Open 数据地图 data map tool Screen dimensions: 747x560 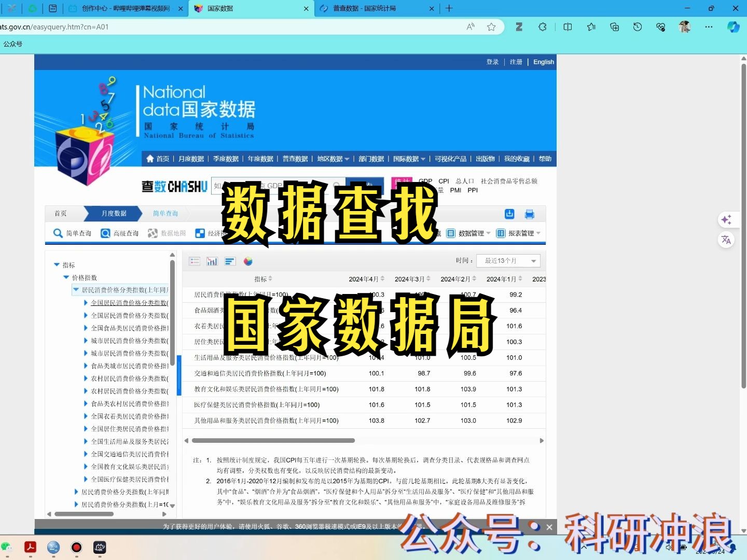point(167,233)
